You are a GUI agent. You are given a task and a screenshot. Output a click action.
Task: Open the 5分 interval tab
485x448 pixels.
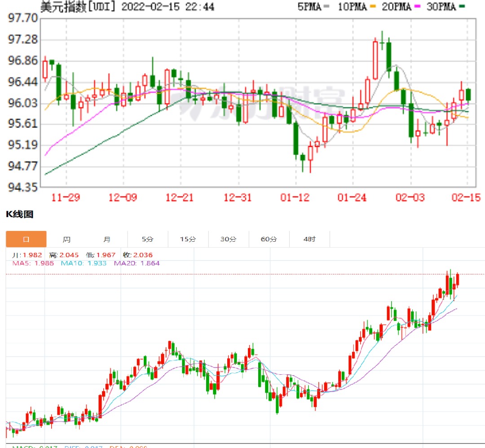click(148, 239)
